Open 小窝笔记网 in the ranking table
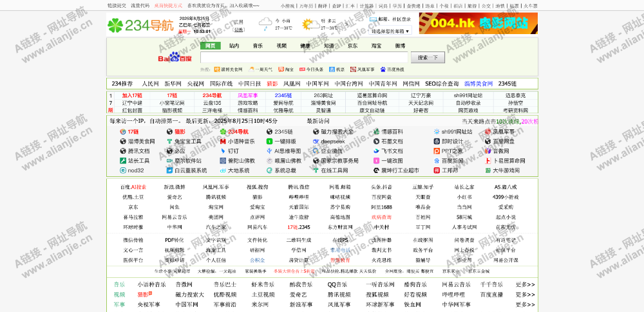 [x=172, y=103]
